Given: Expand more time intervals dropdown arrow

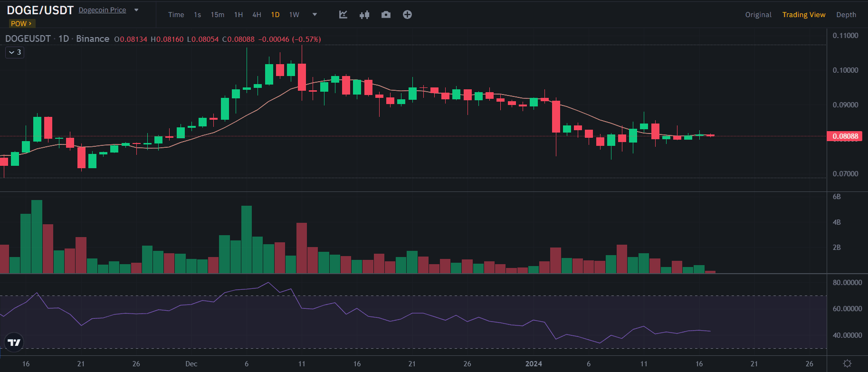Looking at the screenshot, I should pyautogui.click(x=315, y=15).
